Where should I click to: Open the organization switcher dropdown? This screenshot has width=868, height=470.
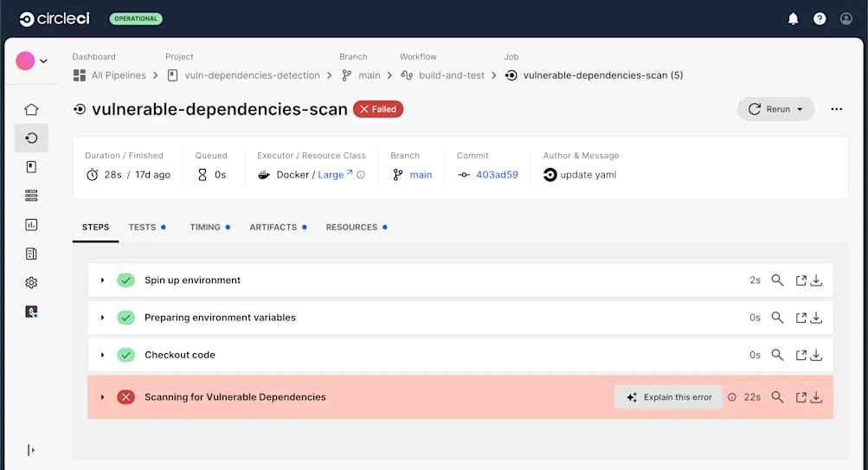(31, 61)
